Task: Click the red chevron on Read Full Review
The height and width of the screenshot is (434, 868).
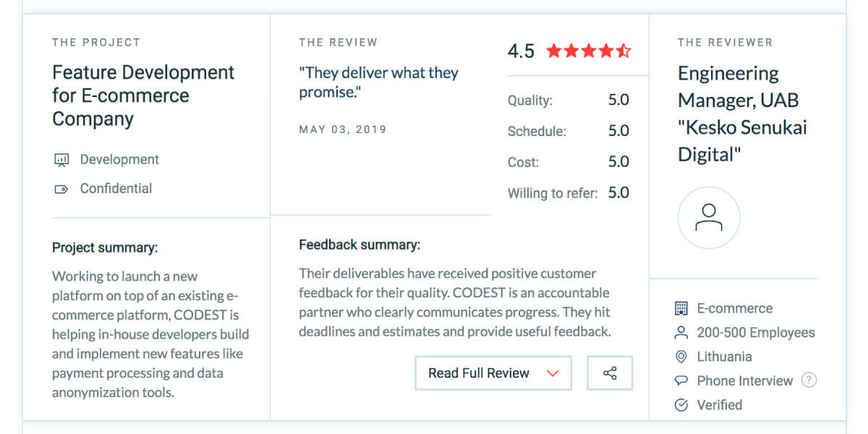Action: (553, 373)
